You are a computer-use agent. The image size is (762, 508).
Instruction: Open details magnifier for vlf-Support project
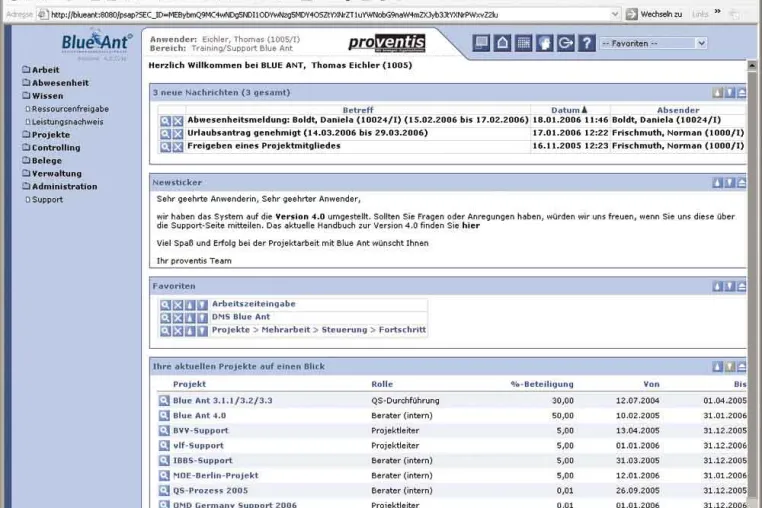coord(164,446)
